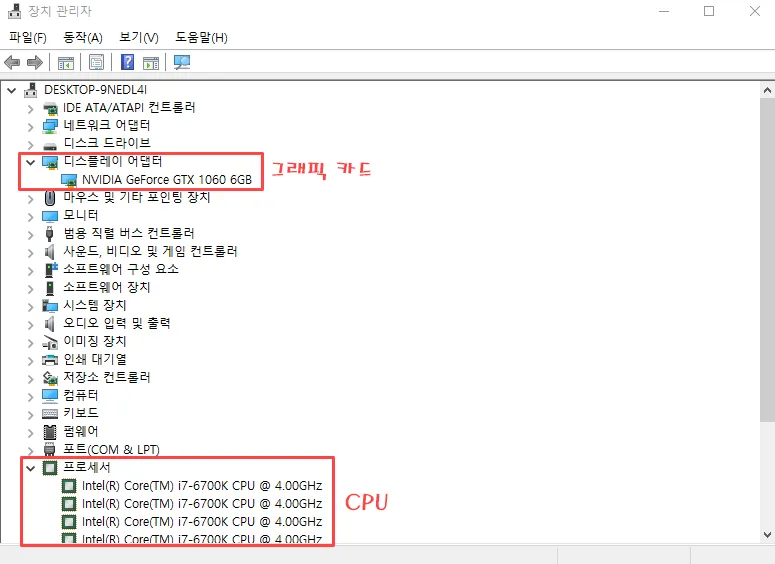Click the NVIDIA GeForce GTX 1060 device icon
This screenshot has width=775, height=564.
[69, 180]
